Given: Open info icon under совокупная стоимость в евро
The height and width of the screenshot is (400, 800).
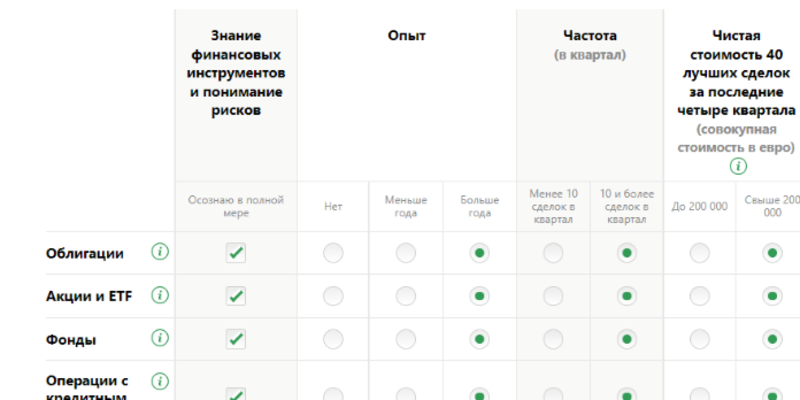Looking at the screenshot, I should [738, 166].
